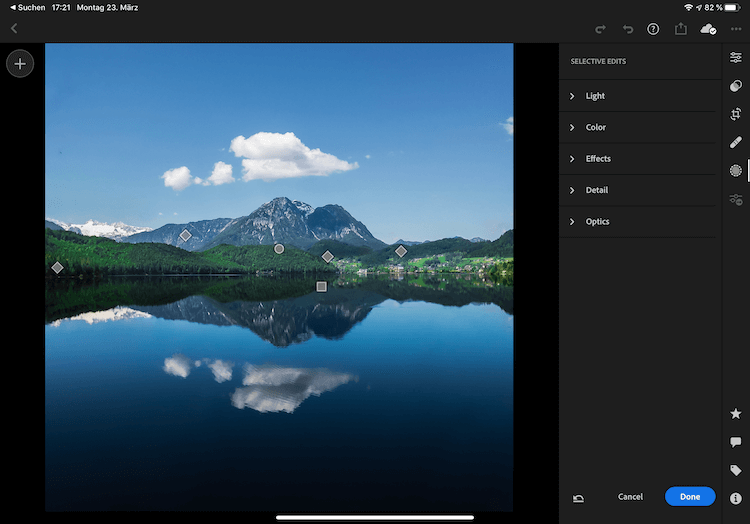Select the Crop and rotate tool

point(736,114)
